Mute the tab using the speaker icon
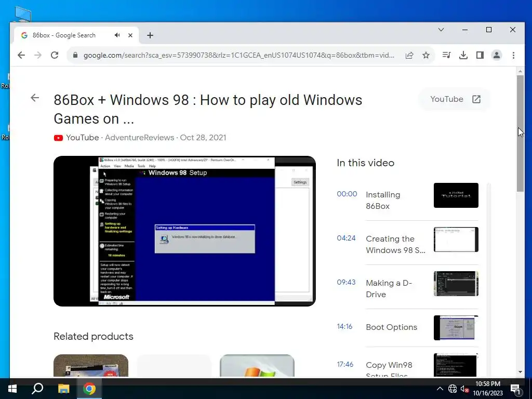This screenshot has height=399, width=532. pyautogui.click(x=117, y=35)
